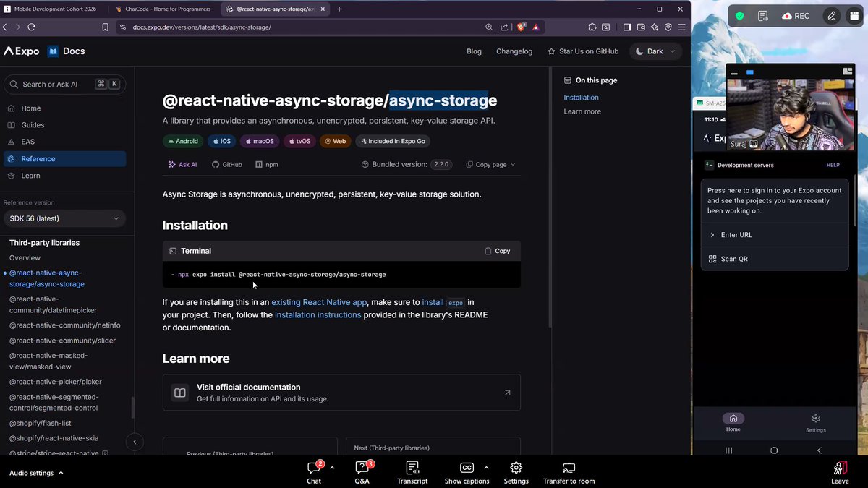Expand the SDK 56 (latest) version dropdown
This screenshot has width=868, height=488.
(x=64, y=218)
